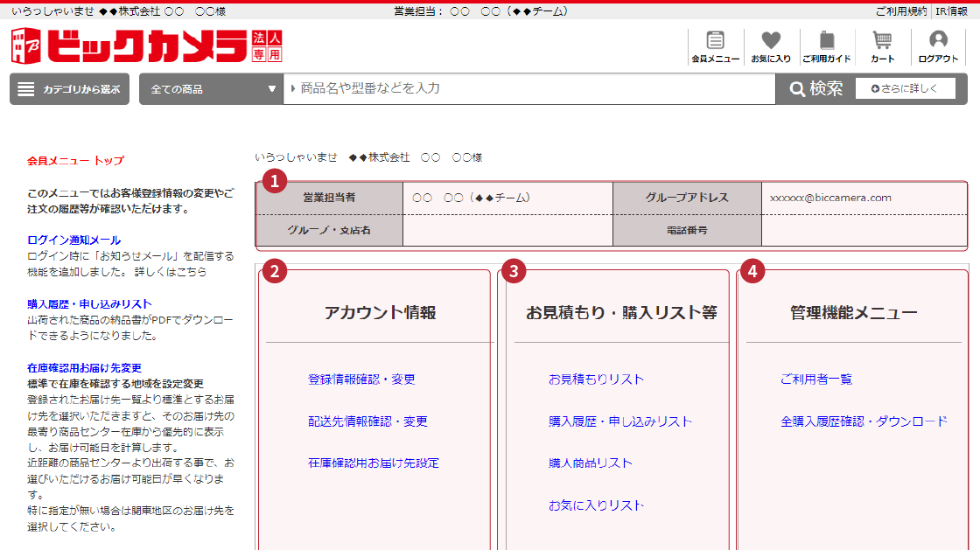
Task: Click the 検索 magnifier button
Action: [813, 88]
